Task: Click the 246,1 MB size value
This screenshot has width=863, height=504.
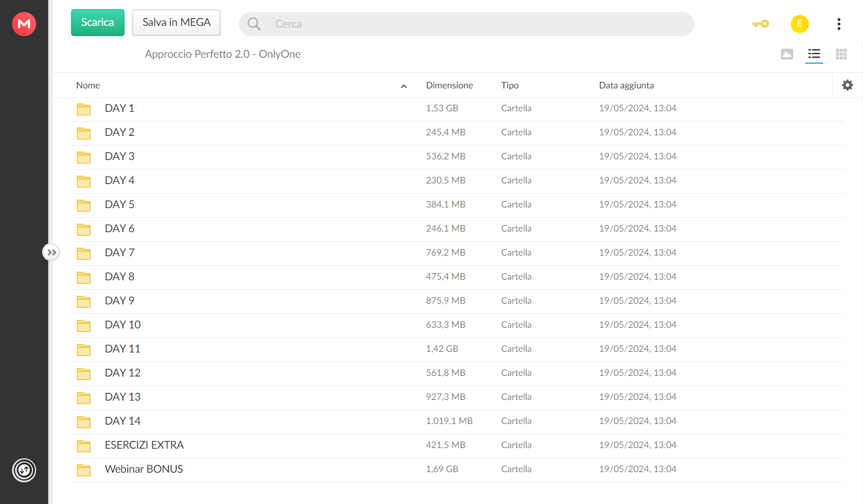Action: [446, 229]
